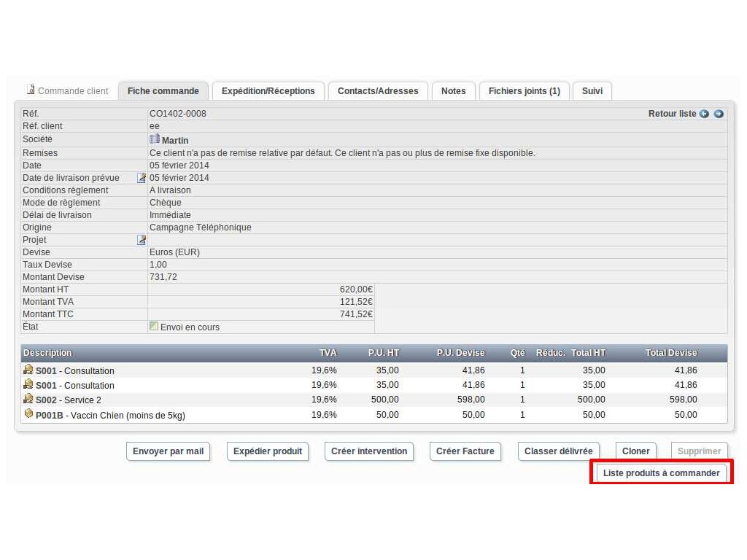Edit the planned delivery date pencil icon
The height and width of the screenshot is (560, 747).
(142, 178)
